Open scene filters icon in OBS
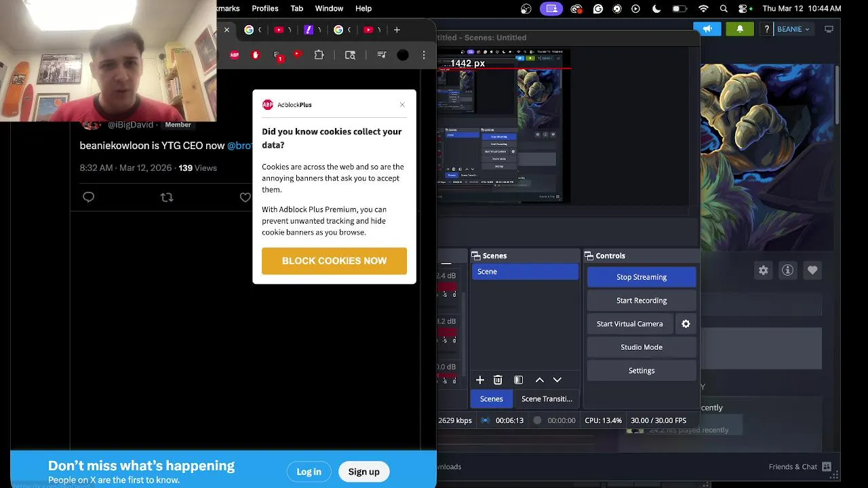868x488 pixels. 518,380
